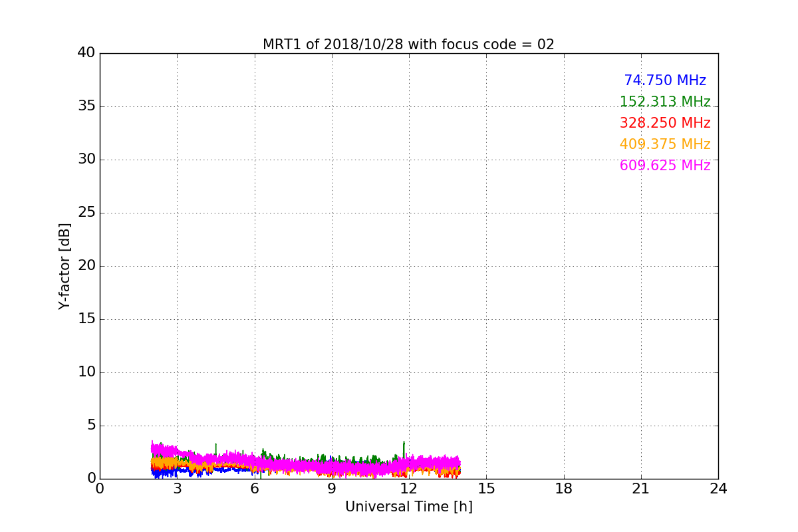Click y-axis tick value 10
The width and height of the screenshot is (798, 532).
[x=86, y=372]
